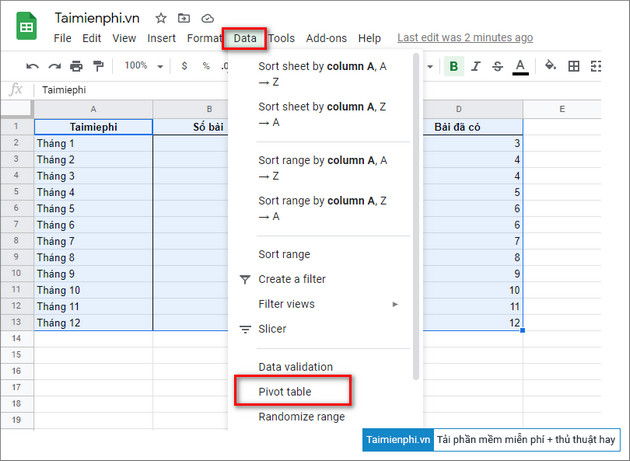Click the move to folder icon
Screen dimensions: 630x461
(184, 18)
